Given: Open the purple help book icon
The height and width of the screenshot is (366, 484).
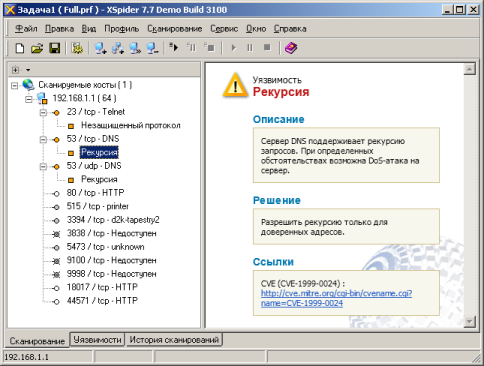Looking at the screenshot, I should point(291,48).
